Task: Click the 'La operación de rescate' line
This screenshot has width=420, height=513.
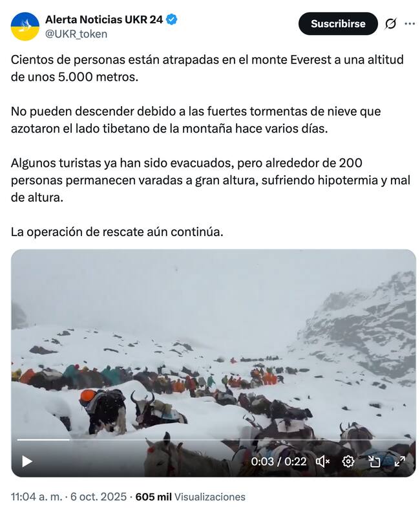Action: (117, 232)
